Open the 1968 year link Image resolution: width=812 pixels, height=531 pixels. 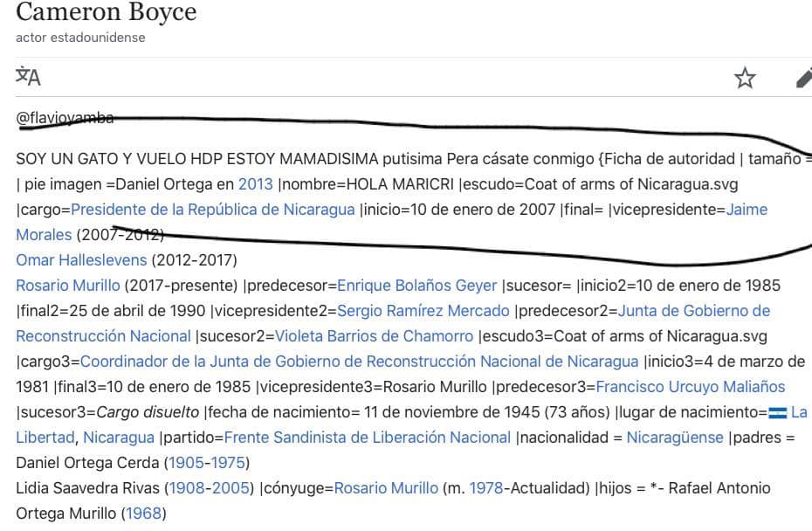pos(143,514)
